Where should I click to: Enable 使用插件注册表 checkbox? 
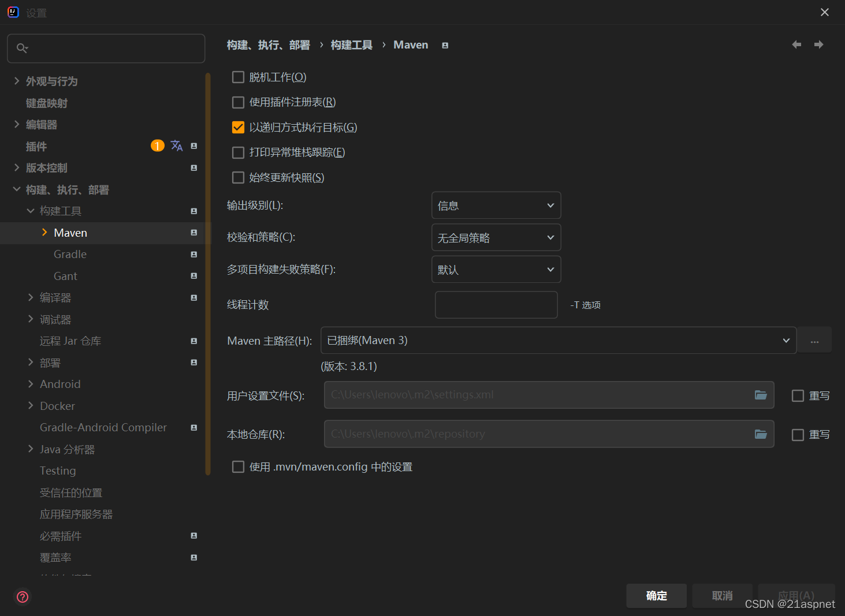pos(238,102)
